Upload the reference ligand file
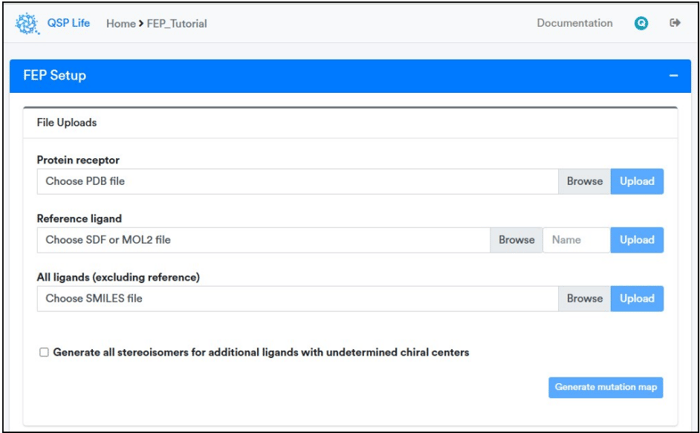This screenshot has width=700, height=433. [637, 240]
